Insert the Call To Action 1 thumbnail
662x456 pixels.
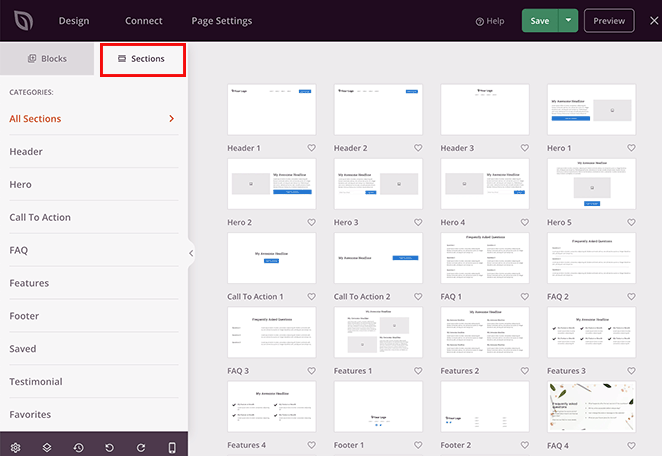pyautogui.click(x=271, y=258)
